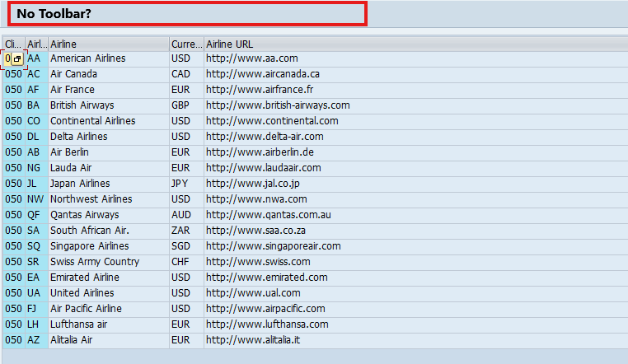Select the NW airline code cell
The width and height of the screenshot is (628, 364).
[37, 198]
